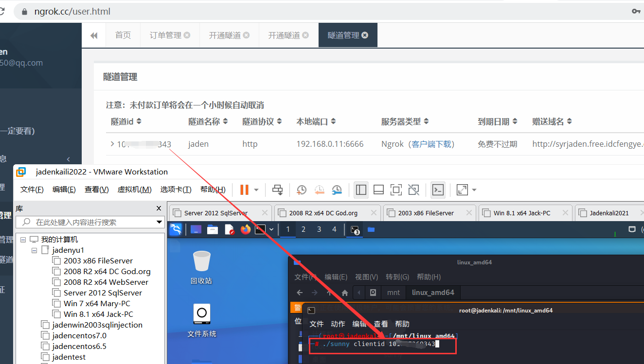The height and width of the screenshot is (364, 644).
Task: Select Win 7 x64 Mary-PC in the library
Action: tap(97, 304)
